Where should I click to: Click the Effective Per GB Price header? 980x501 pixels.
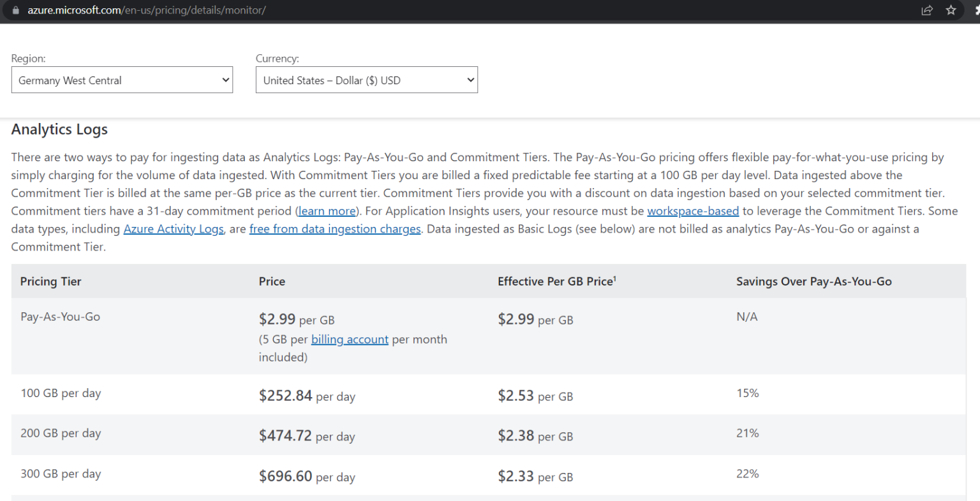[557, 282]
